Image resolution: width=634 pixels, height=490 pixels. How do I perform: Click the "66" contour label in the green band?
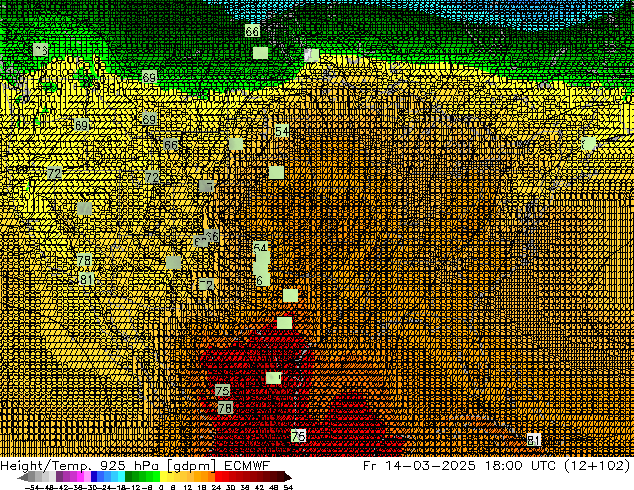252,31
